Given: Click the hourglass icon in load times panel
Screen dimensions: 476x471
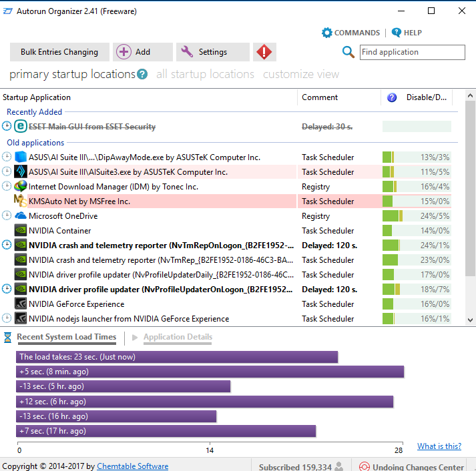Looking at the screenshot, I should tap(7, 338).
